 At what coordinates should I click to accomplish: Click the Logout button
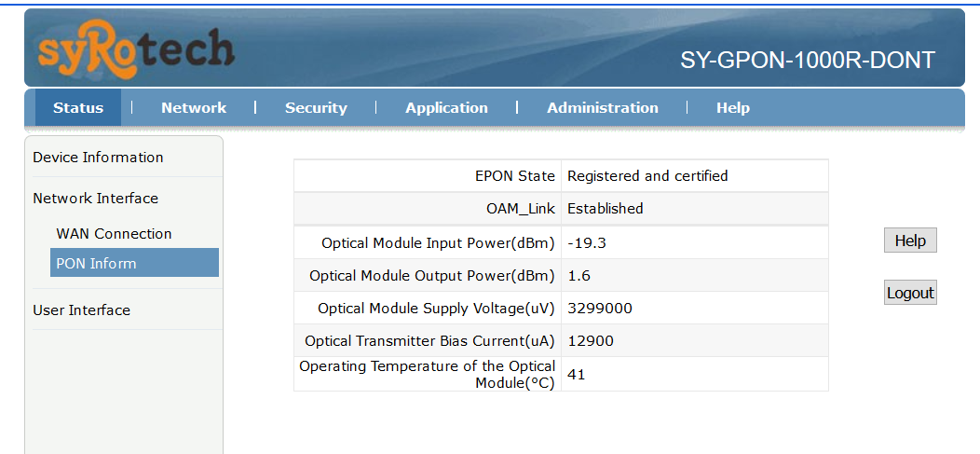(x=910, y=293)
